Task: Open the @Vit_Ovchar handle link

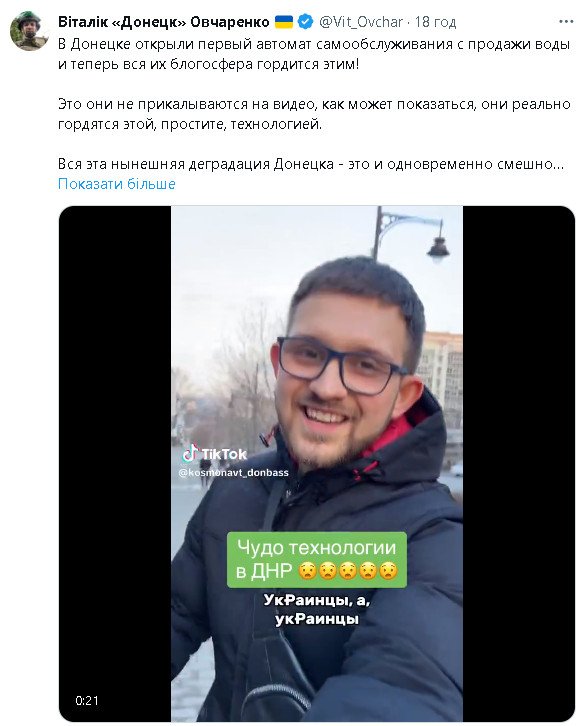Action: click(361, 22)
